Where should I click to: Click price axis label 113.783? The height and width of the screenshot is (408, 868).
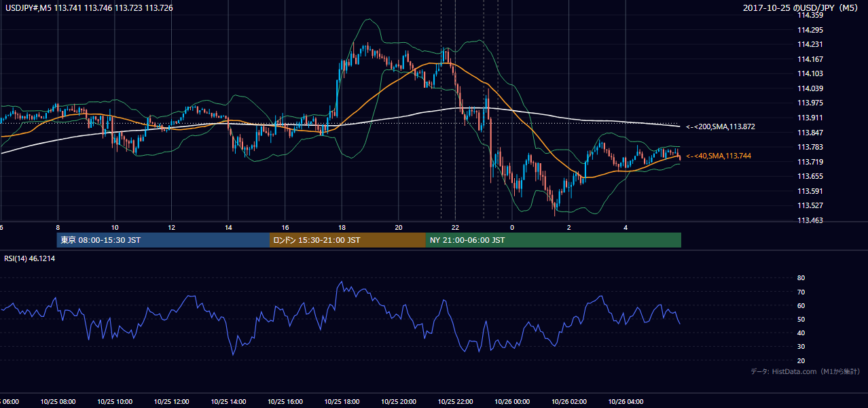(x=811, y=147)
